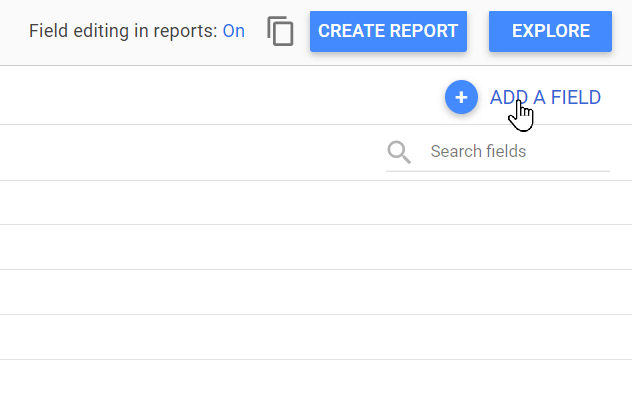
Task: Open the Field editing in reports option
Action: click(137, 31)
